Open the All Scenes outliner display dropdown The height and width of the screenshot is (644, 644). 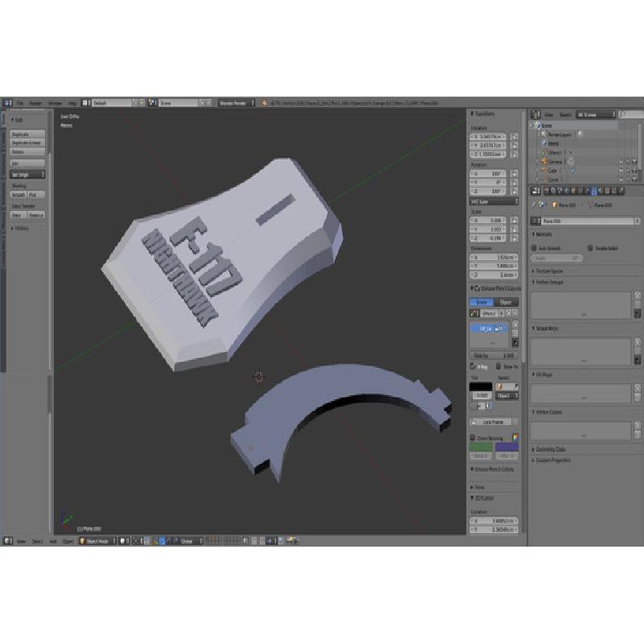[596, 114]
